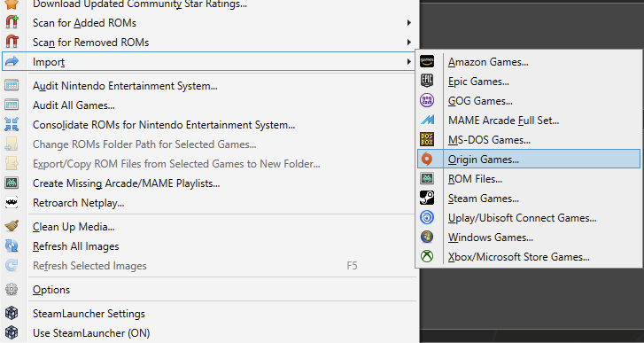Click the orange Origin logo icon
644x343 pixels.
pos(427,159)
